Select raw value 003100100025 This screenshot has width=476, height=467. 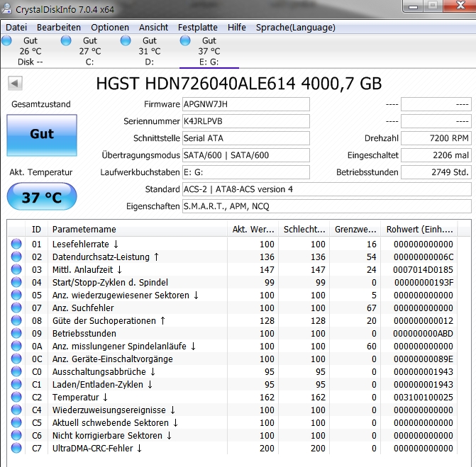click(x=424, y=398)
